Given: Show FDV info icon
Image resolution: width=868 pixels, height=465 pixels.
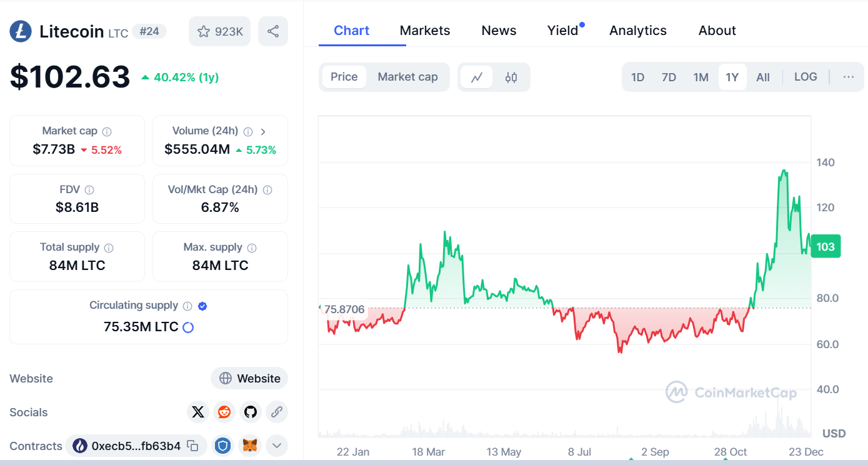Looking at the screenshot, I should (89, 189).
